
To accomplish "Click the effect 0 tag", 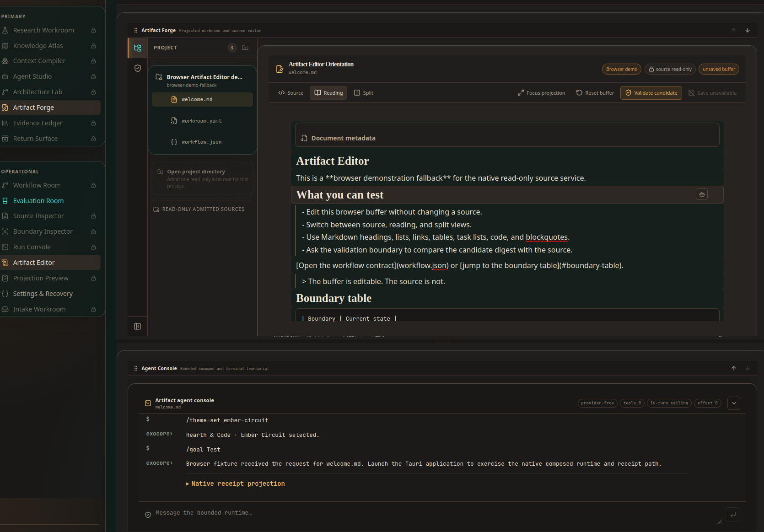I will click(708, 403).
